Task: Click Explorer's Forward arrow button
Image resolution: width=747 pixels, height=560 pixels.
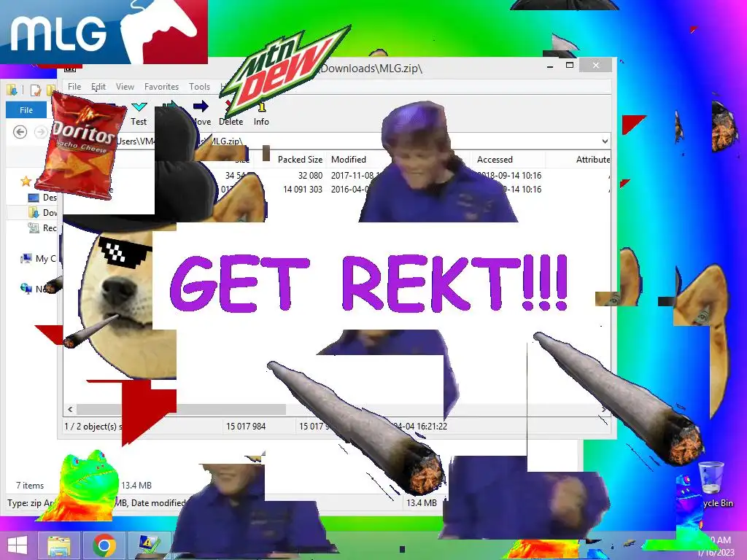Action: (x=41, y=132)
